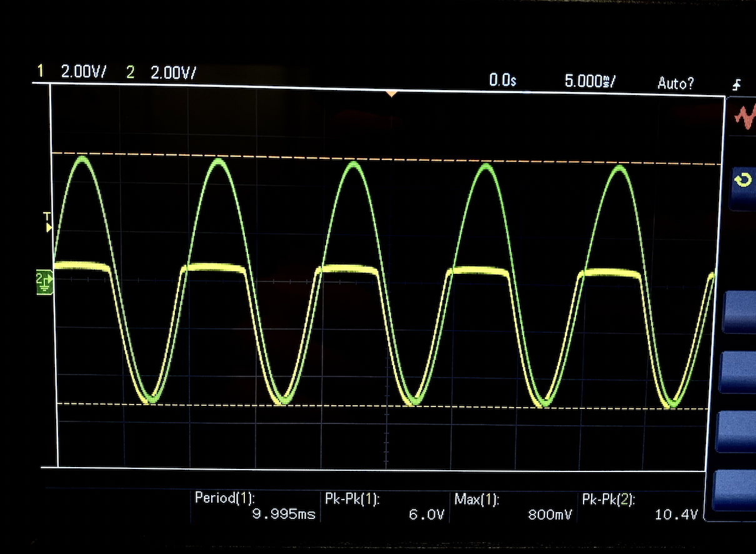The width and height of the screenshot is (756, 554).
Task: Toggle Channel 2 display via its green label
Action: click(x=130, y=71)
